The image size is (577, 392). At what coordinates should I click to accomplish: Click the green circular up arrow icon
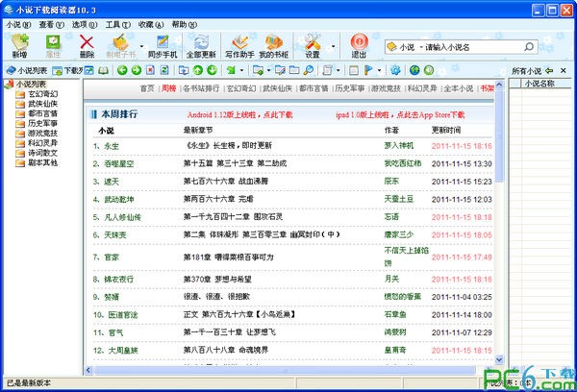pos(198,70)
